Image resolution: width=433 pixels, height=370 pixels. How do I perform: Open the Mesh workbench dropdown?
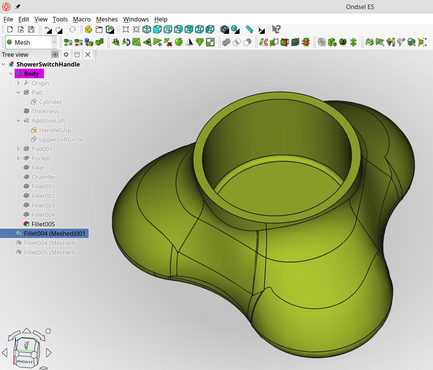[x=31, y=42]
